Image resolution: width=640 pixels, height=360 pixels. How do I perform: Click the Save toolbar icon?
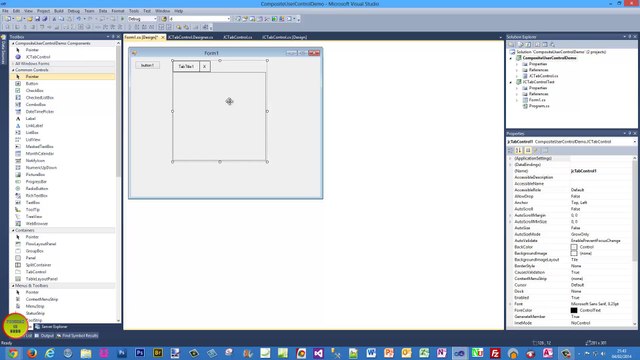click(x=37, y=19)
